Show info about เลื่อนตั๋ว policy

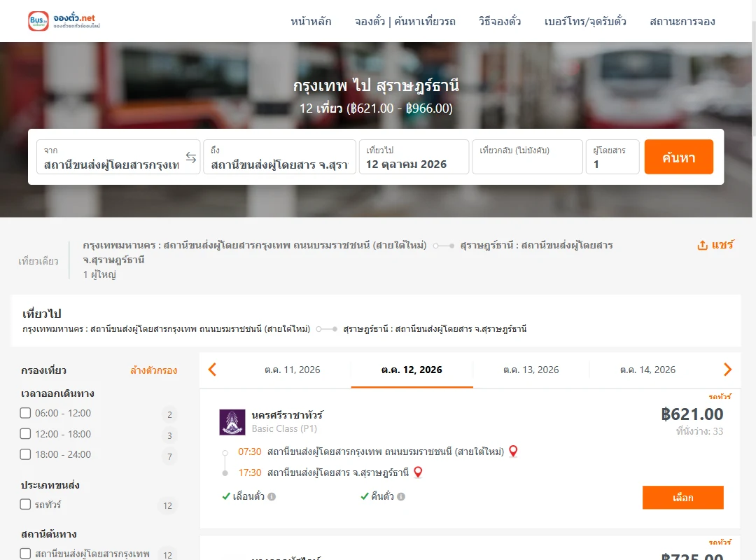click(x=272, y=496)
